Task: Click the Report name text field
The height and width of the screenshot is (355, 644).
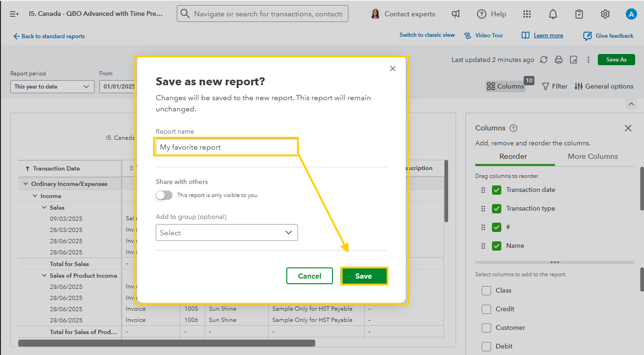Action: tap(226, 147)
